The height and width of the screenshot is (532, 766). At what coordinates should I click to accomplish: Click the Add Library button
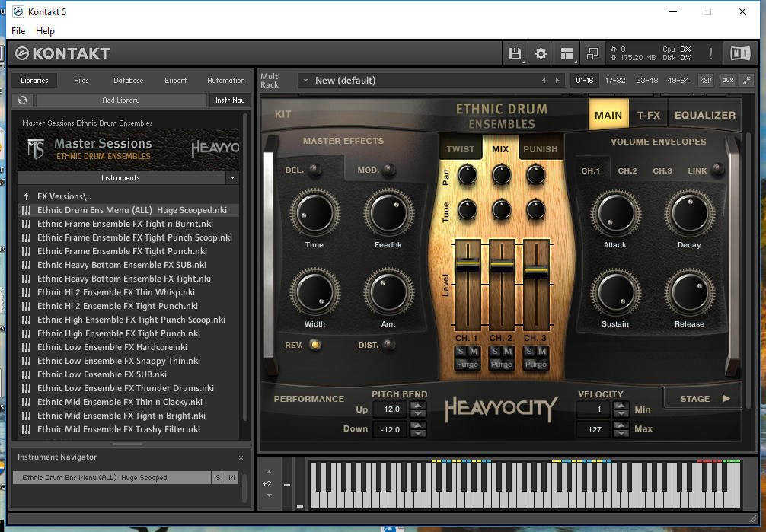point(121,100)
